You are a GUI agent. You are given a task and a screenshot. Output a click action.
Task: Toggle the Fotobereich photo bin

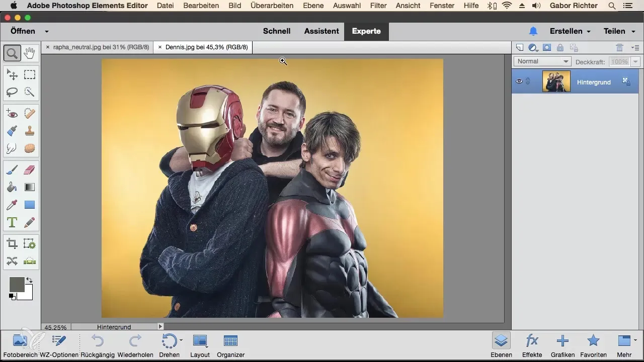[x=20, y=345]
